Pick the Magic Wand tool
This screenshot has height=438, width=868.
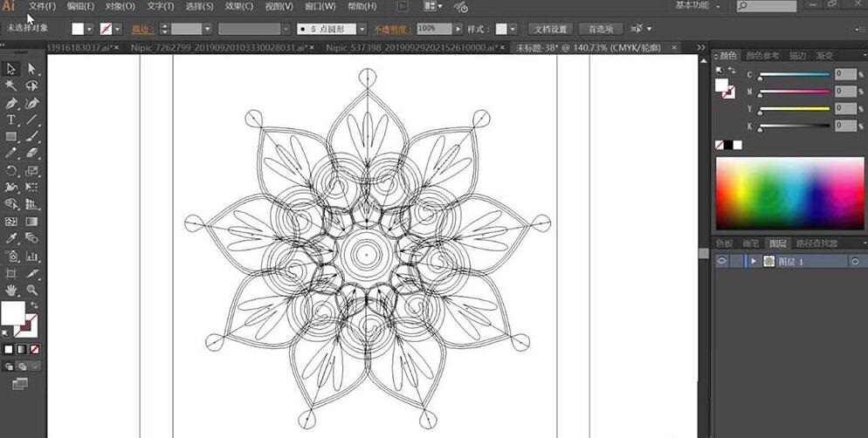pos(11,86)
